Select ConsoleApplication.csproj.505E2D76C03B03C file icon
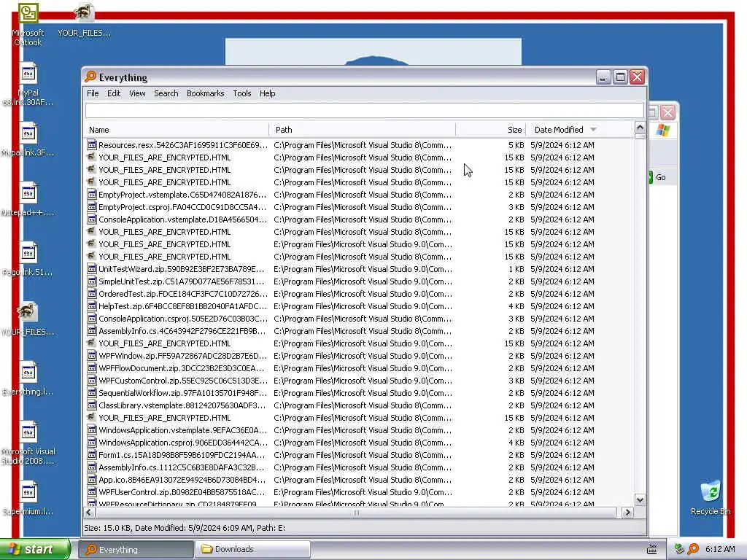This screenshot has height=560, width=747. pyautogui.click(x=91, y=319)
